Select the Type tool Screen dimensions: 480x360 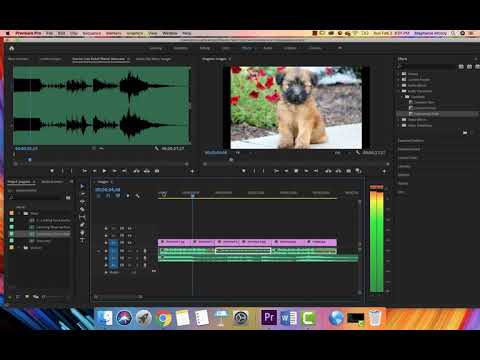click(x=82, y=240)
